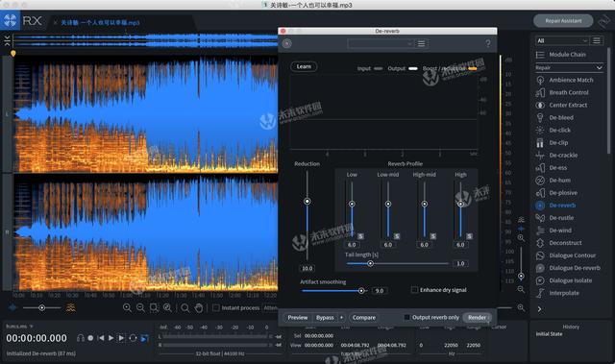Open the De-plosive module
Image resolution: width=615 pixels, height=364 pixels.
pos(556,193)
